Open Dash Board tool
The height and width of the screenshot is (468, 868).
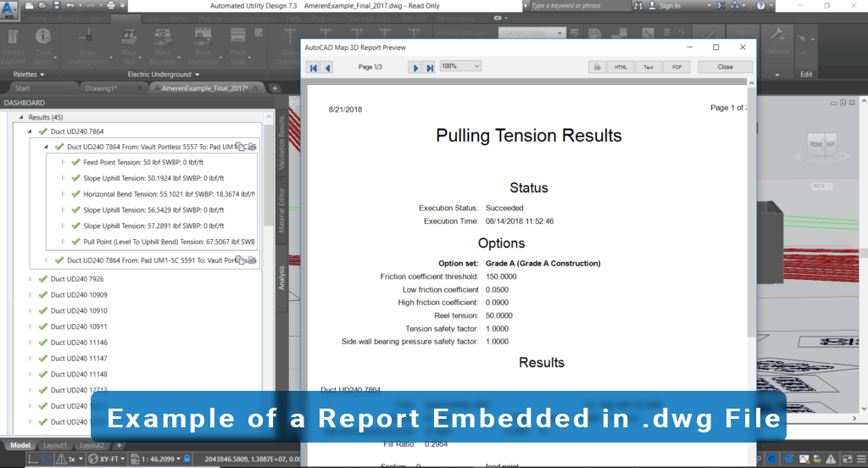pos(43,47)
